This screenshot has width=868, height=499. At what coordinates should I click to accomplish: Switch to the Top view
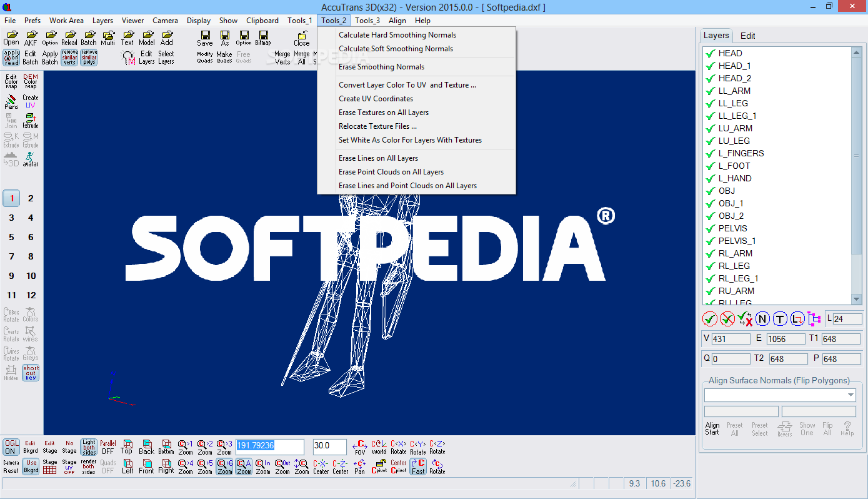[x=127, y=446]
